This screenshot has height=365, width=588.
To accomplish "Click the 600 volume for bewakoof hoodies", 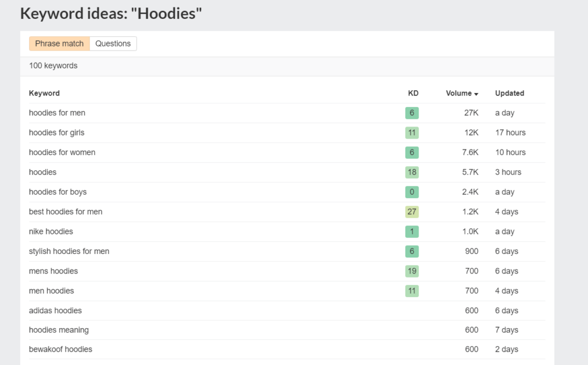I will (x=472, y=349).
